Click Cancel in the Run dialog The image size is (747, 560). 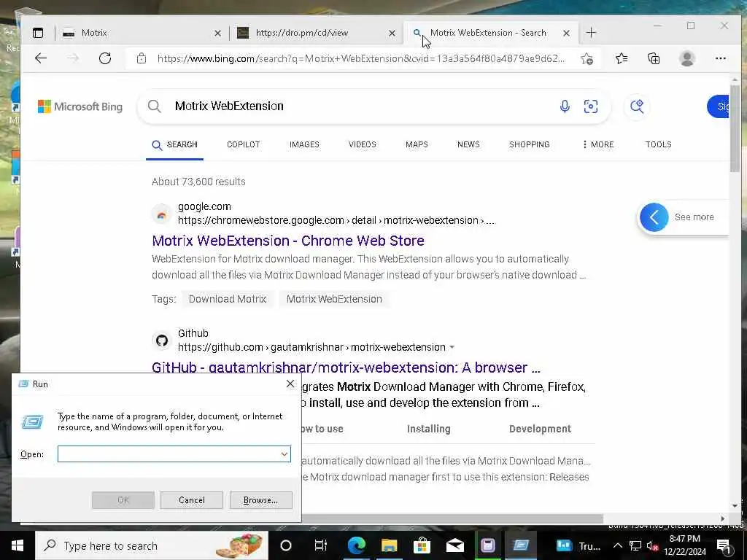(x=192, y=500)
